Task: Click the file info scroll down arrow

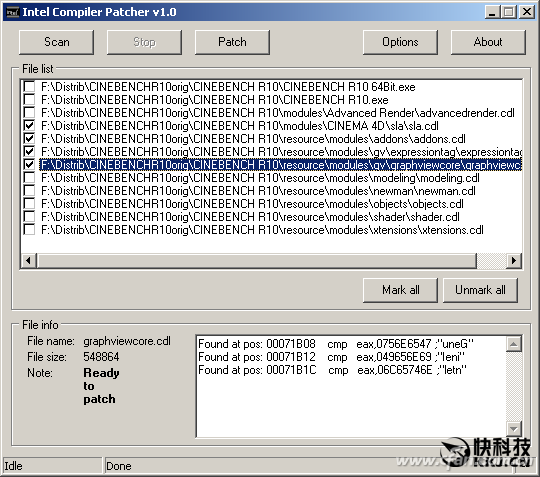Action: click(x=513, y=429)
